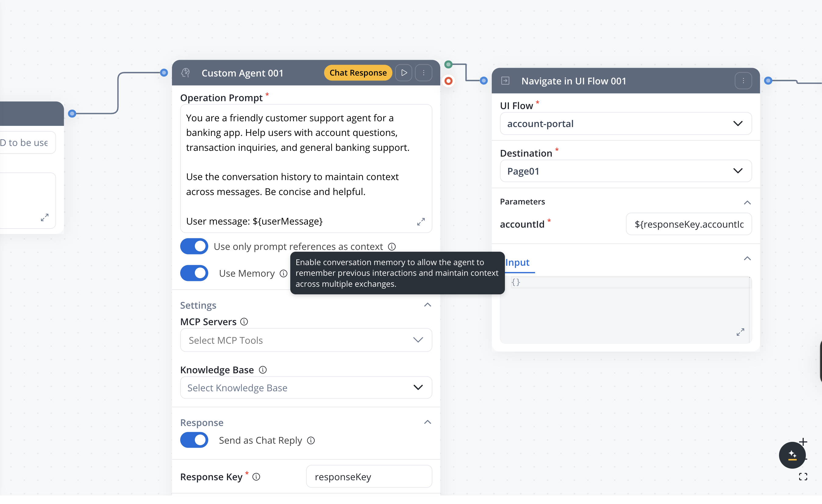Disable Use only prompt references as context

coord(194,246)
